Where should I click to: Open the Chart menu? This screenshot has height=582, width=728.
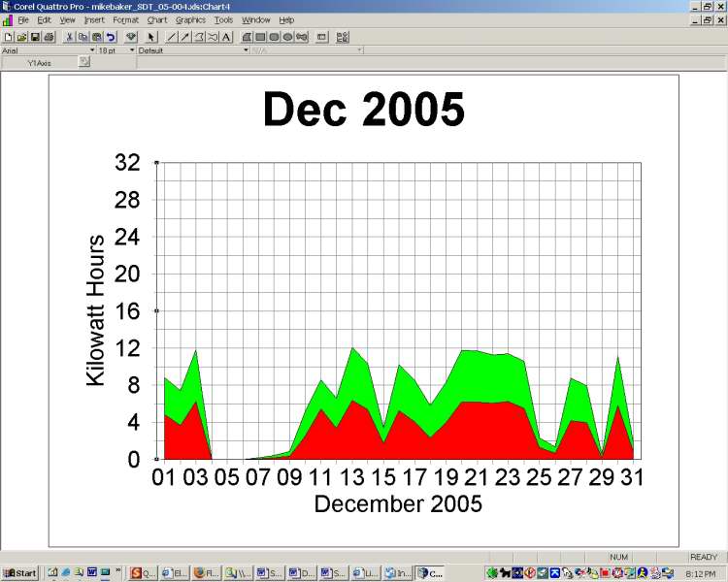coord(157,19)
